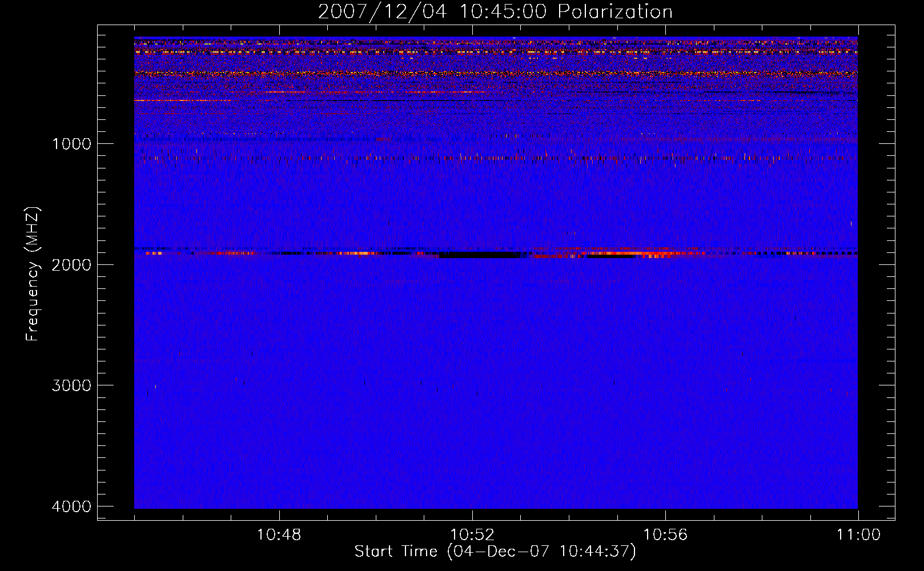Click the 11:00 time tick label
This screenshot has height=571, width=924.
click(858, 535)
